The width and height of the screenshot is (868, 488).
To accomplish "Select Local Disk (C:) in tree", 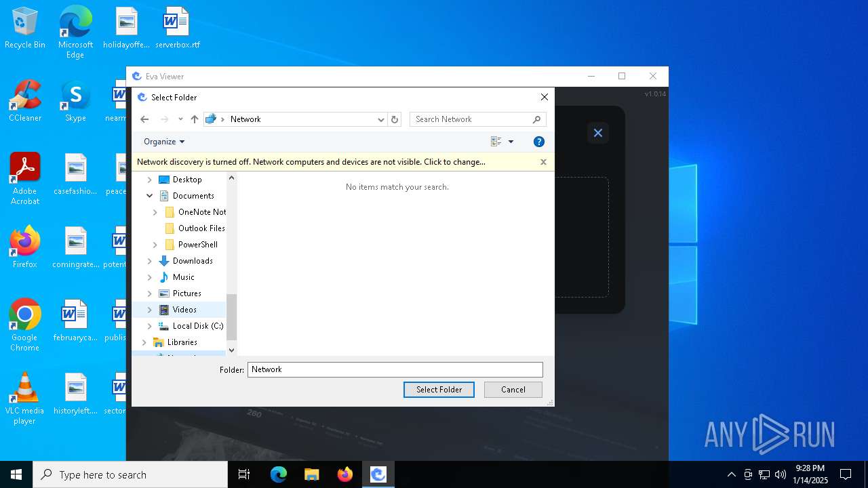I will [197, 326].
